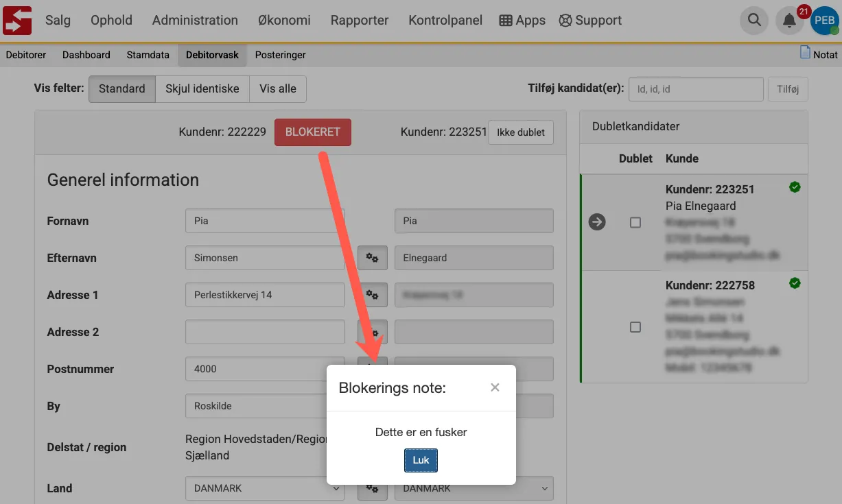842x504 pixels.
Task: Open the right Land dropdown
Action: [473, 488]
